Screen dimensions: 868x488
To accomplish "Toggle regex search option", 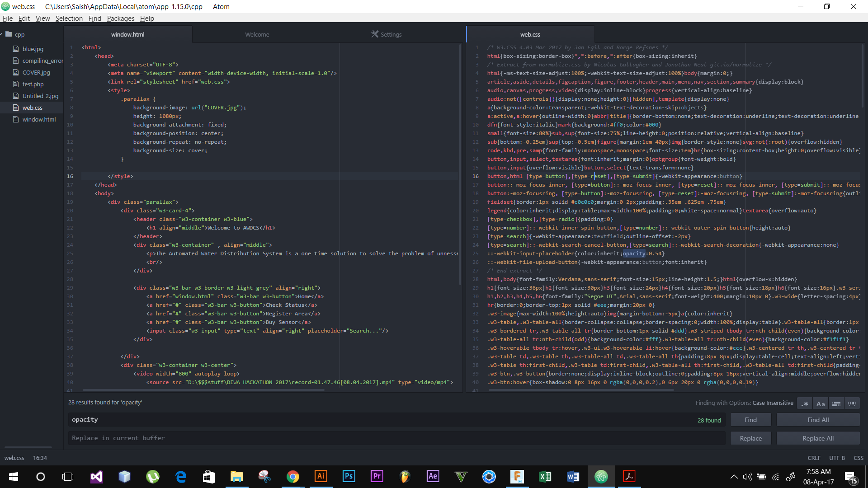I will click(x=805, y=404).
